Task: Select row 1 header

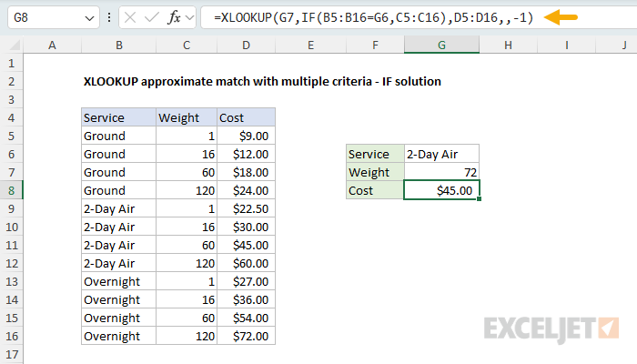Action: 11,64
